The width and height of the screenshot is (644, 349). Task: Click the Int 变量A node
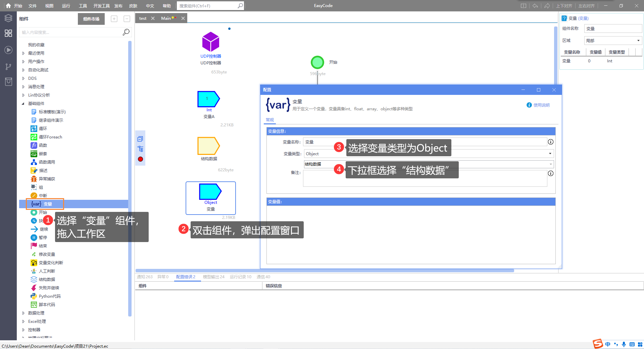click(x=208, y=99)
